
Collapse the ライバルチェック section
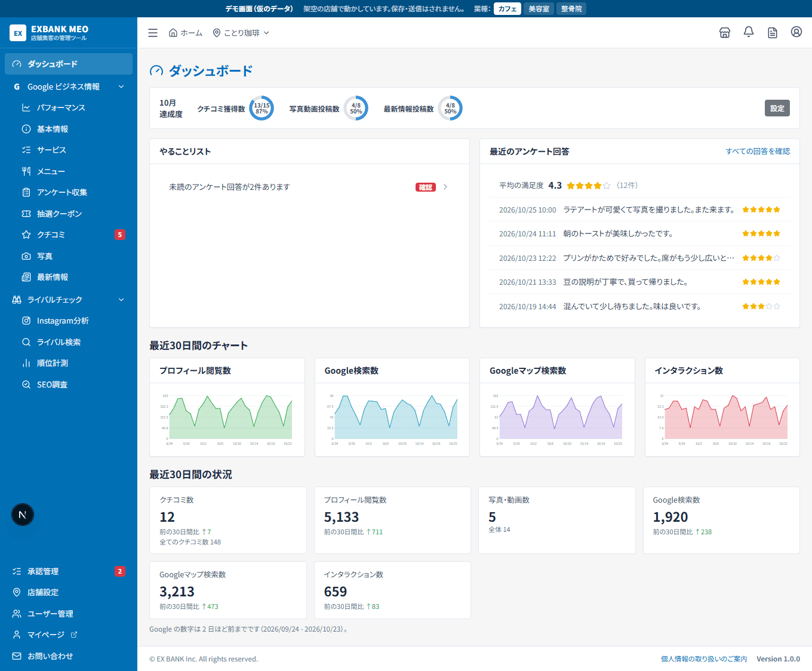click(121, 300)
